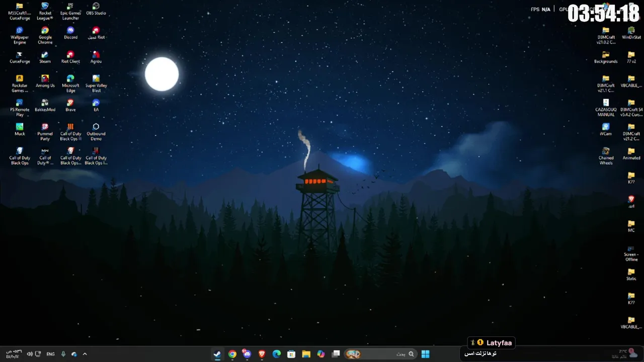Click the Latyfaa chat notification overlay
The image size is (644, 362).
[491, 343]
